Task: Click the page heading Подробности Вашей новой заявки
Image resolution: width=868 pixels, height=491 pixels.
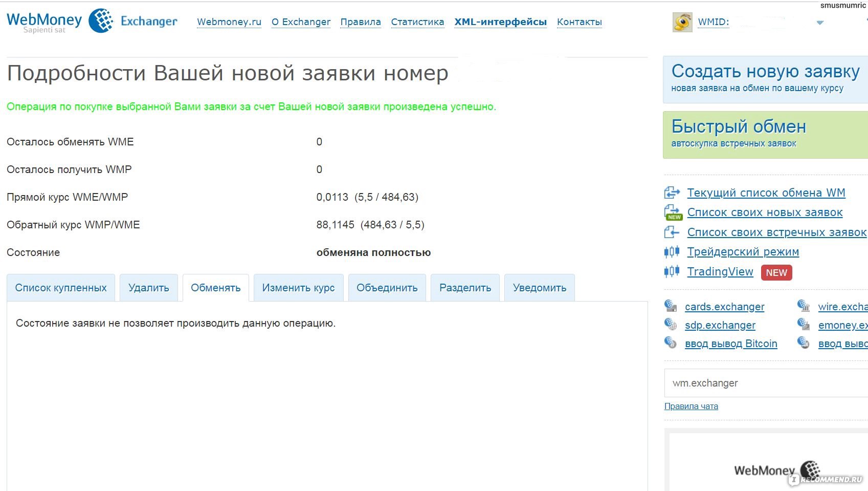Action: pyautogui.click(x=228, y=73)
